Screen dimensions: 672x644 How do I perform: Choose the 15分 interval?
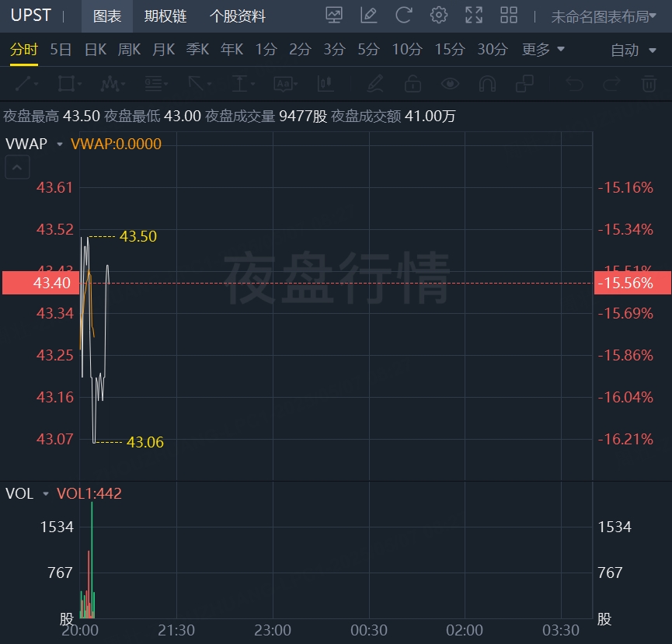click(x=450, y=49)
